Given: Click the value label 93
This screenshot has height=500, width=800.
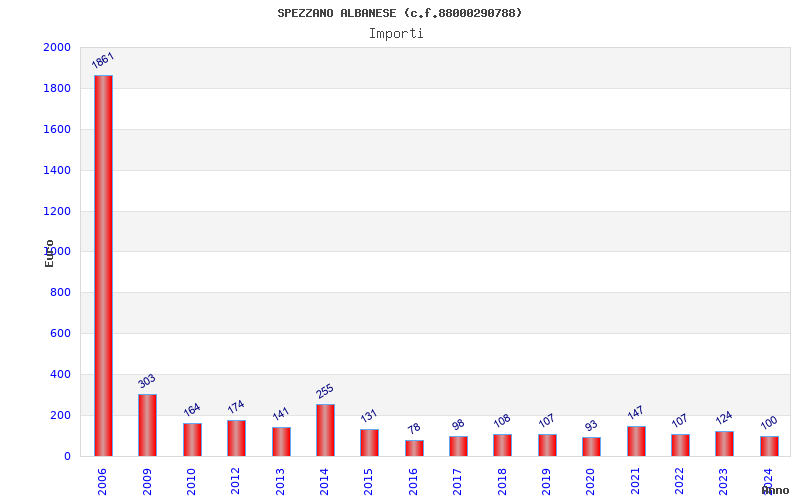Looking at the screenshot, I should (591, 426).
